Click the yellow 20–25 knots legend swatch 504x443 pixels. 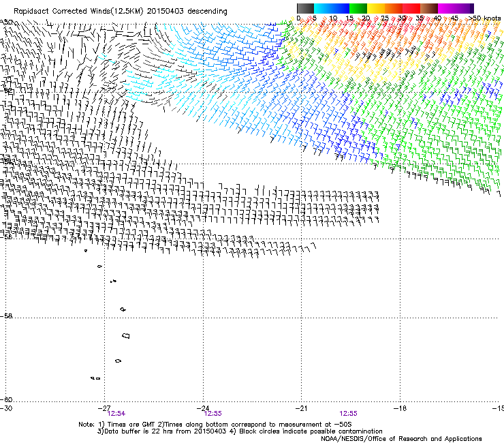[376, 8]
